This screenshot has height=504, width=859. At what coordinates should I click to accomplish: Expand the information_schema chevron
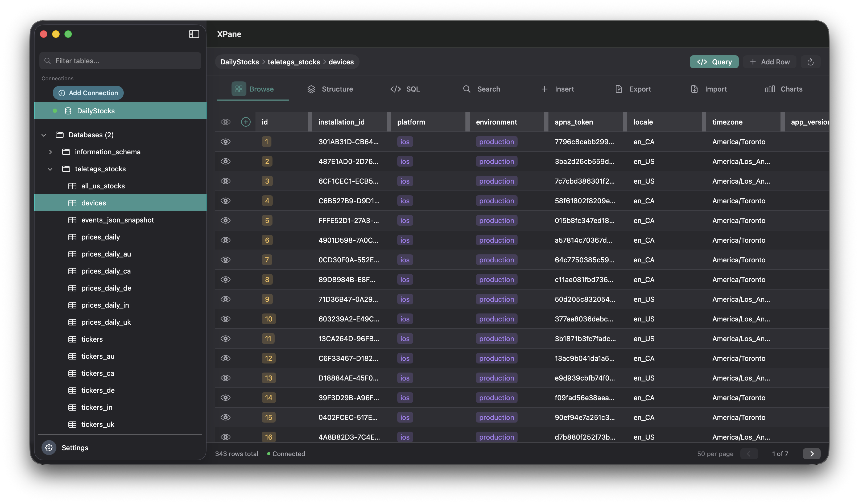(50, 152)
